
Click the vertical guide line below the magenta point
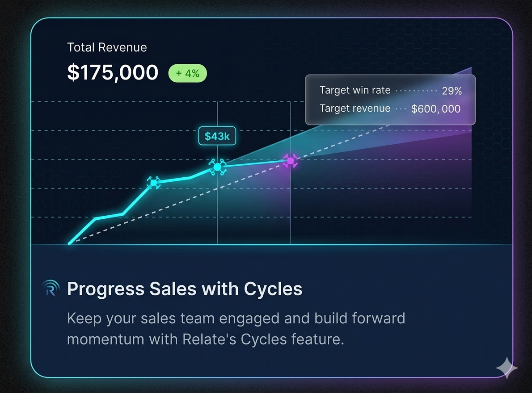pyautogui.click(x=291, y=205)
